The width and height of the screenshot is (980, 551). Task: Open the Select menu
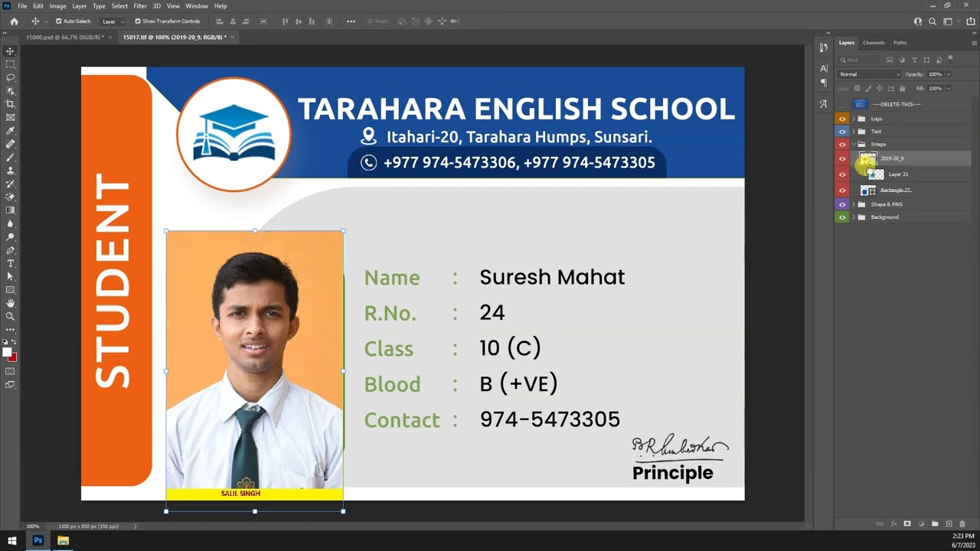(119, 6)
